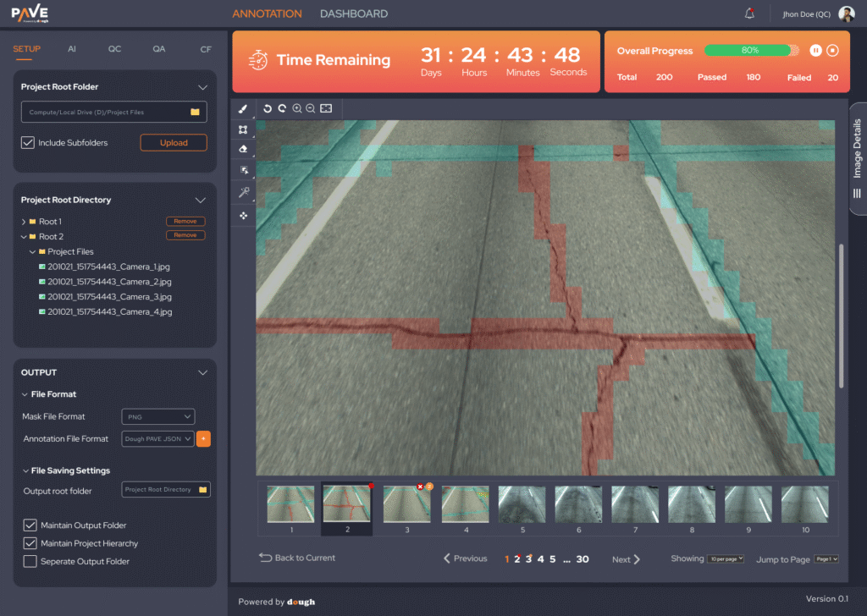Open the Mask File Format dropdown
The image size is (867, 616).
(x=158, y=416)
